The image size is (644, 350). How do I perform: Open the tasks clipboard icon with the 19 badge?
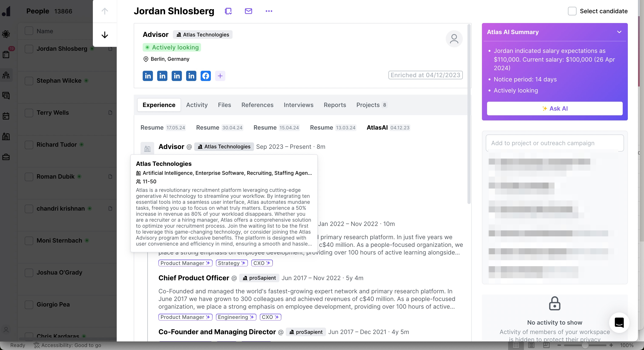point(6,54)
